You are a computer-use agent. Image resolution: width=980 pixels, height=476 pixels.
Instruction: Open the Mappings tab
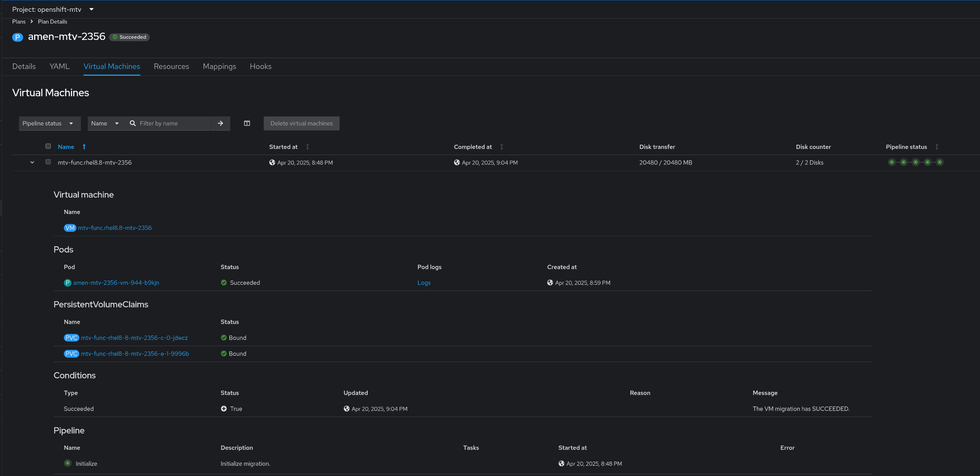click(219, 66)
